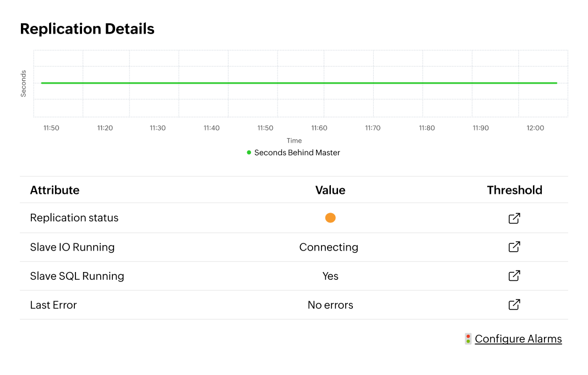Click the green legend dot for Seconds Behind Master
Viewport: 588px width, 375px height.
click(248, 153)
